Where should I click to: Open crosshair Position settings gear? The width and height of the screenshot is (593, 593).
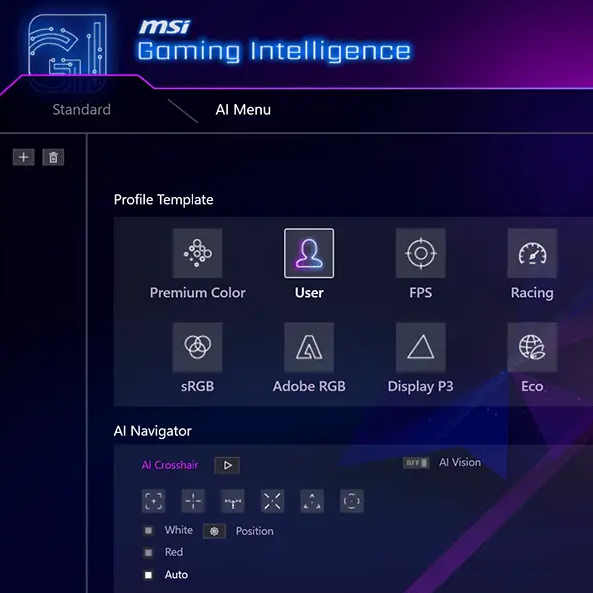tap(214, 531)
